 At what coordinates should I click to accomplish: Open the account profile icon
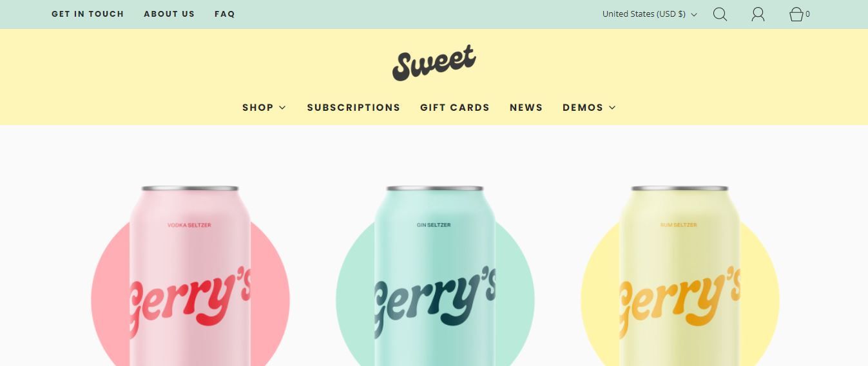[x=758, y=14]
